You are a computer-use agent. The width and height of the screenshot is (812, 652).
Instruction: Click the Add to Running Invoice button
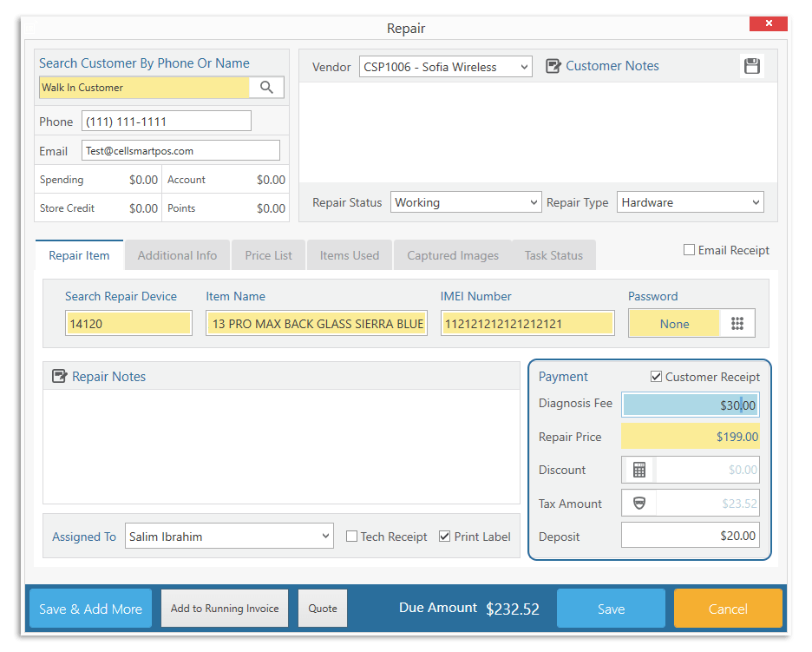[x=225, y=609]
